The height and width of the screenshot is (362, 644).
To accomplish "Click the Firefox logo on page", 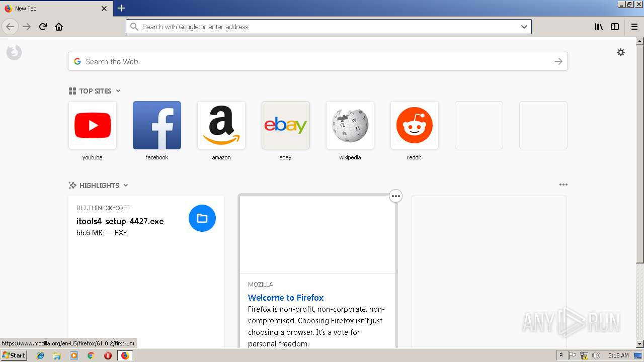I will (14, 52).
